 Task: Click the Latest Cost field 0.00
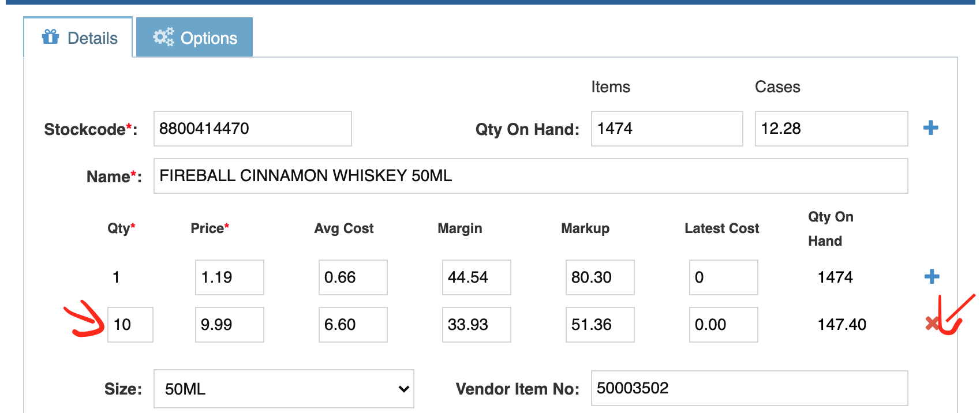pos(724,325)
